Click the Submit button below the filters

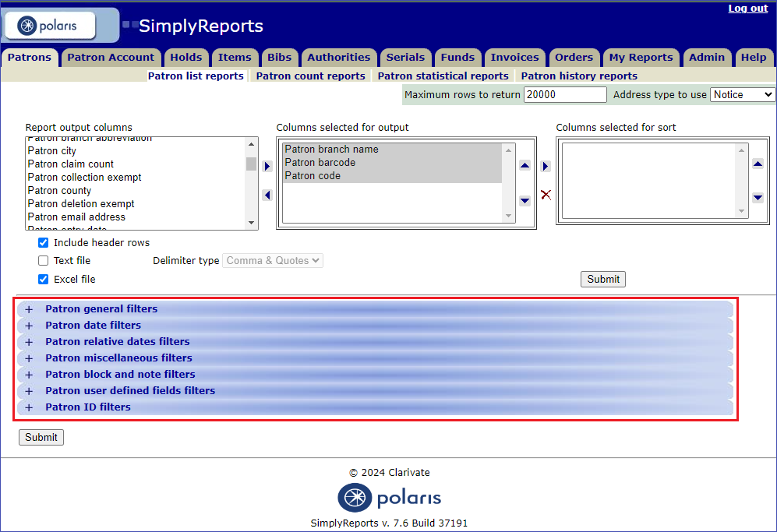[41, 438]
